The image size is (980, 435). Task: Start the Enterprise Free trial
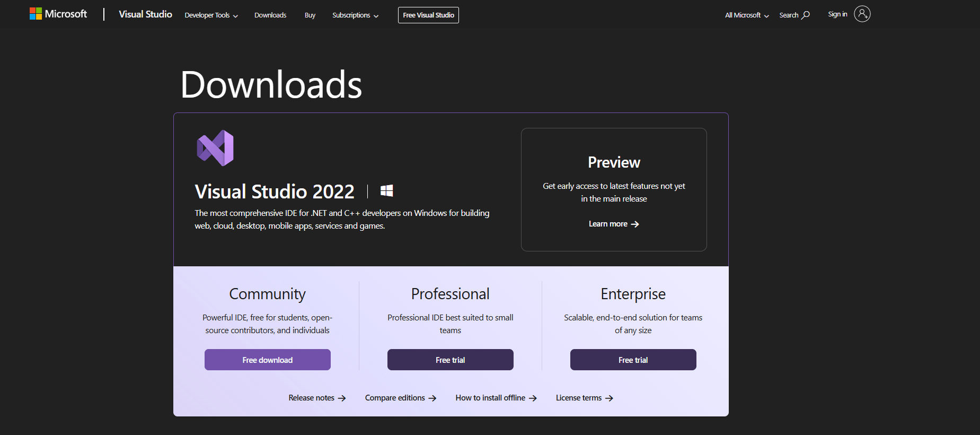coord(633,360)
